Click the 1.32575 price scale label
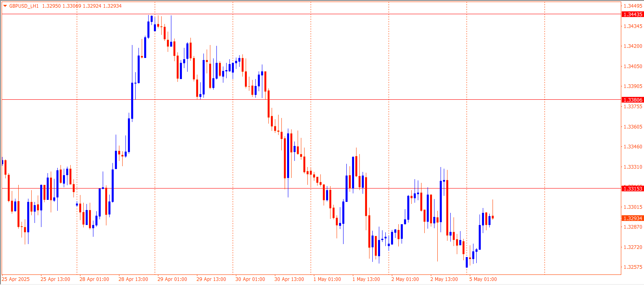This screenshot has height=285, width=644. tap(633, 267)
